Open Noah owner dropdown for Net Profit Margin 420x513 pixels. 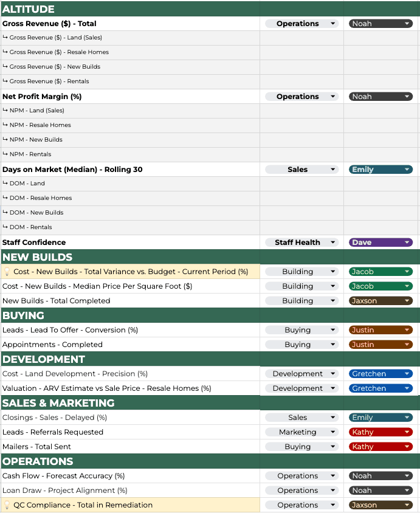tap(380, 97)
